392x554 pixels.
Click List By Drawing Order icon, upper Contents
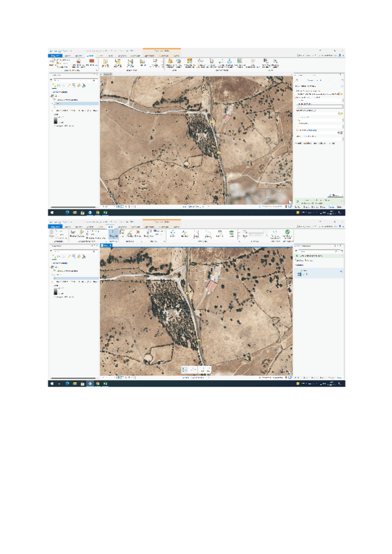(54, 85)
